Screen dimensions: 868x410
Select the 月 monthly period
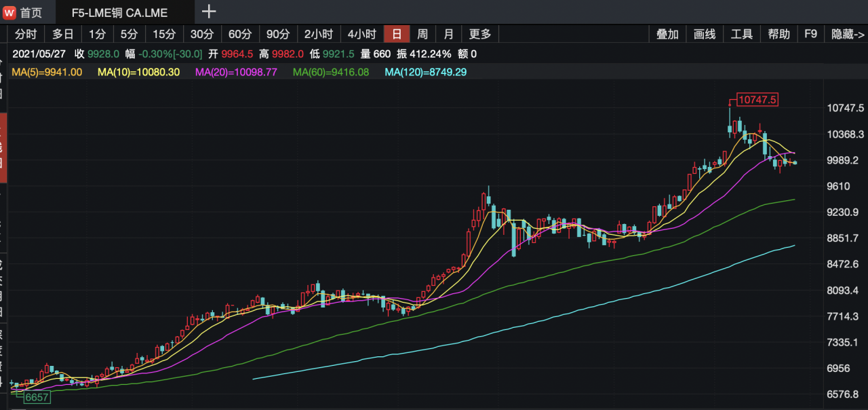pyautogui.click(x=448, y=34)
